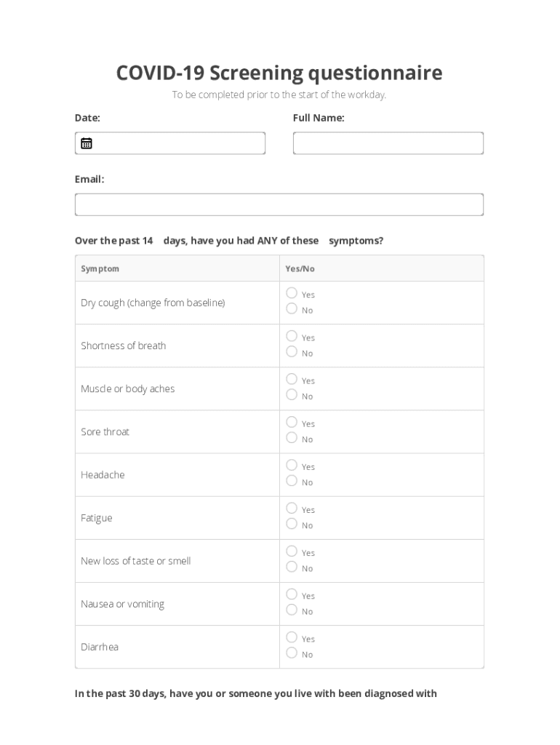Select Yes for Diarrhea

point(292,637)
